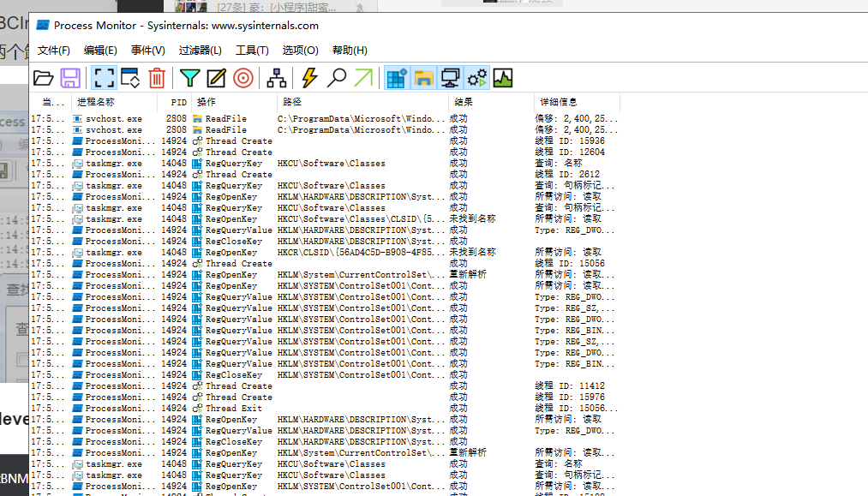Image resolution: width=868 pixels, height=496 pixels.
Task: Open Find with the magnifier icon
Action: pyautogui.click(x=336, y=78)
